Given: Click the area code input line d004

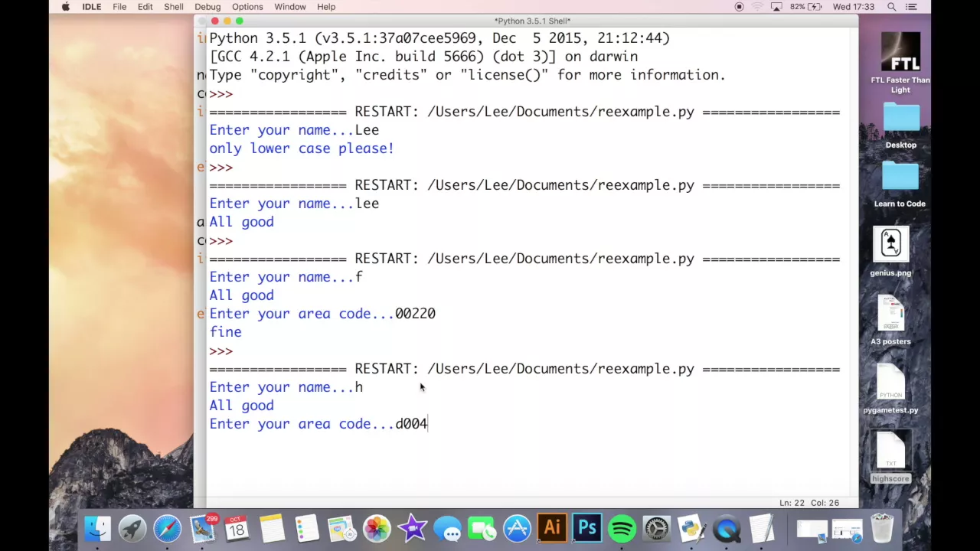Looking at the screenshot, I should point(318,424).
